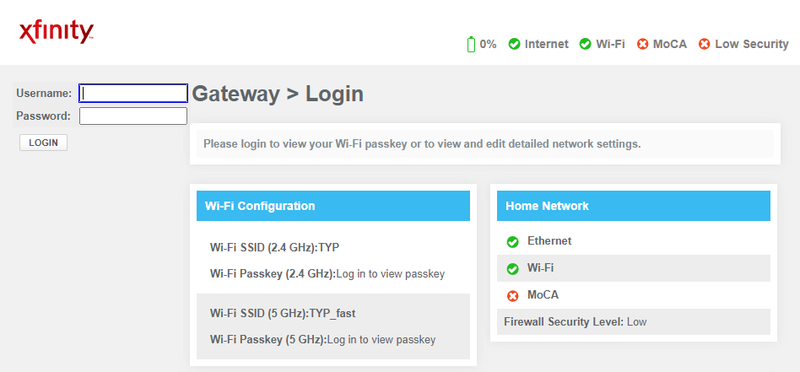The image size is (800, 372).
Task: Click the green Wi-Fi checkmark in header
Action: click(585, 44)
